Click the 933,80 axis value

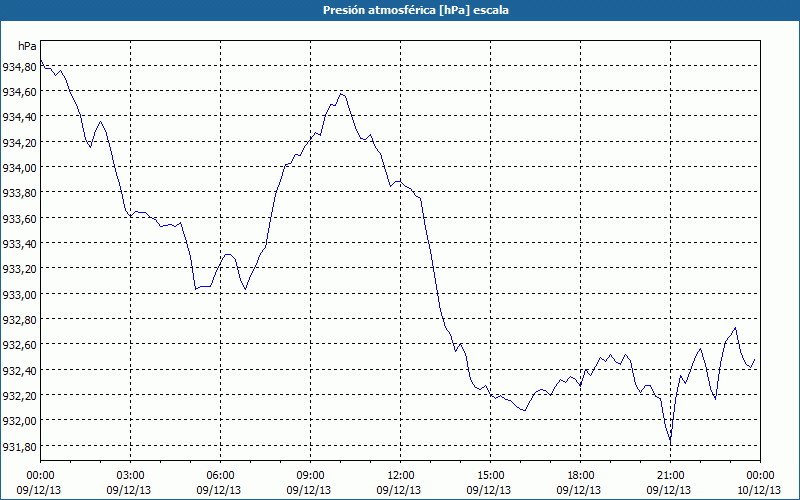[x=19, y=193]
